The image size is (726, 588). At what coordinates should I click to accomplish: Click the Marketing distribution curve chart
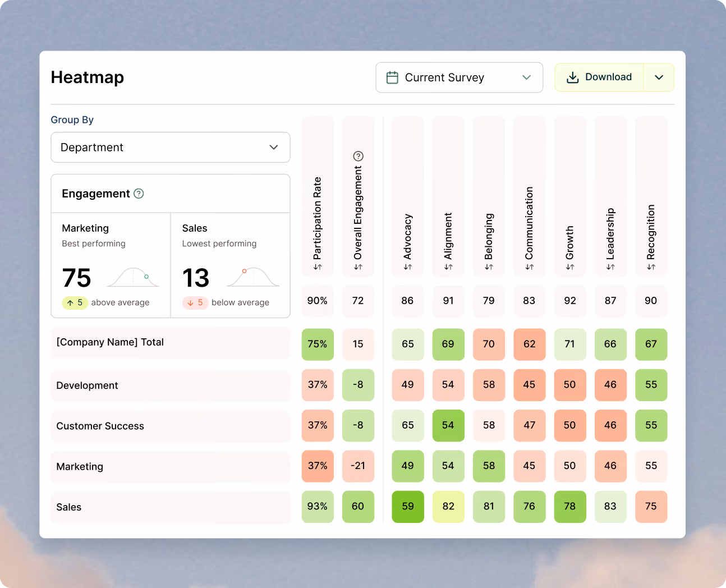(133, 277)
